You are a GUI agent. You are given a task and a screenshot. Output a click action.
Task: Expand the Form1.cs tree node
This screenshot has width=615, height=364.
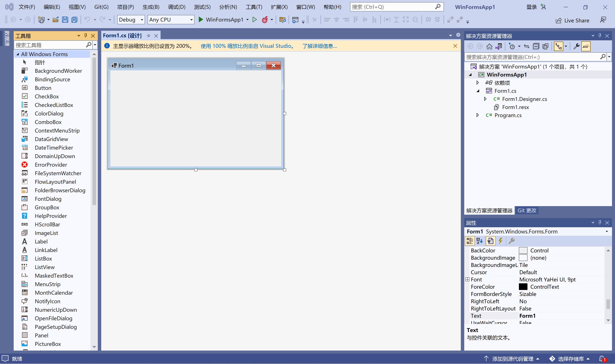(x=477, y=90)
